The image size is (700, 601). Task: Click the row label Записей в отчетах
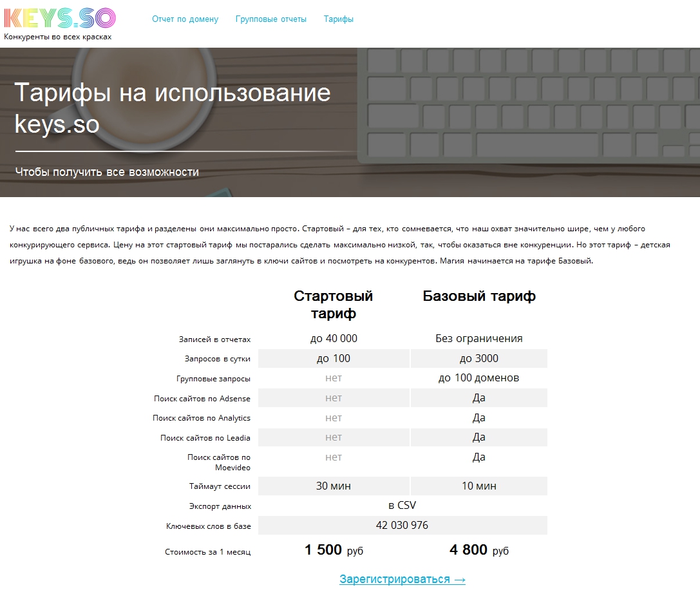tap(214, 339)
